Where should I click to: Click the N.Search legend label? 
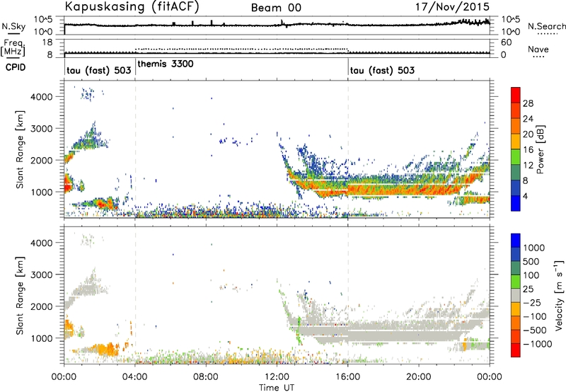point(546,26)
